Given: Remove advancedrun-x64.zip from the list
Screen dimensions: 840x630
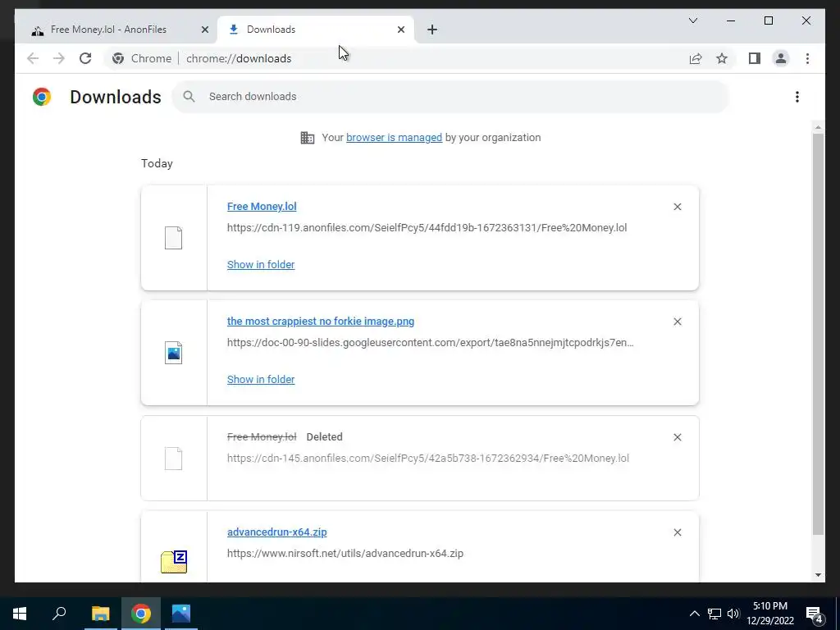Looking at the screenshot, I should [677, 532].
